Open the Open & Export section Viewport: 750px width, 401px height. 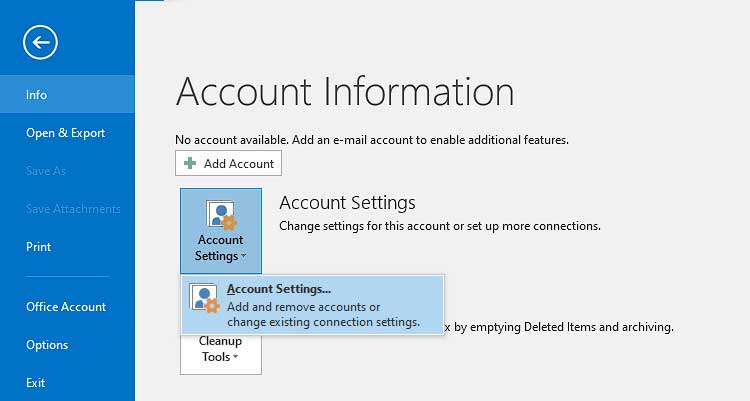pos(67,133)
